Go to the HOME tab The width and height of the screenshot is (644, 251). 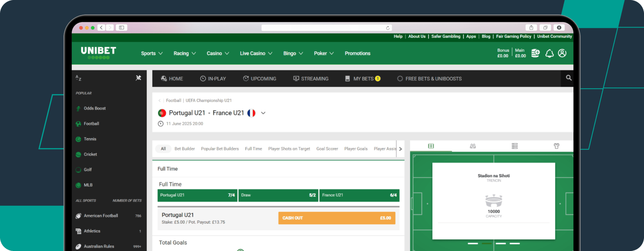coord(172,79)
